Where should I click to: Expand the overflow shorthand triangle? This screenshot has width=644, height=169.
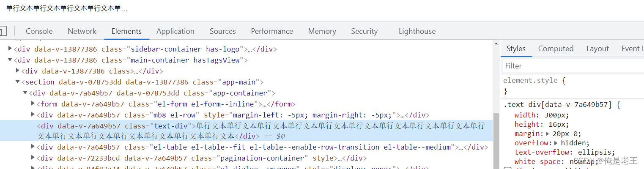(557, 143)
